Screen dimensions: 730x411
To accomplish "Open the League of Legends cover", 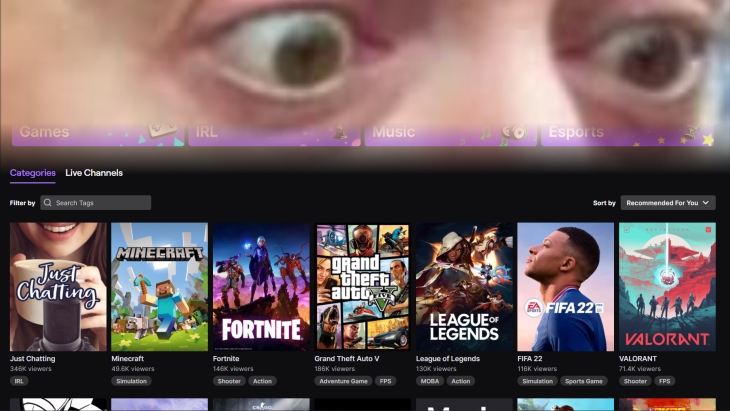I will click(464, 287).
